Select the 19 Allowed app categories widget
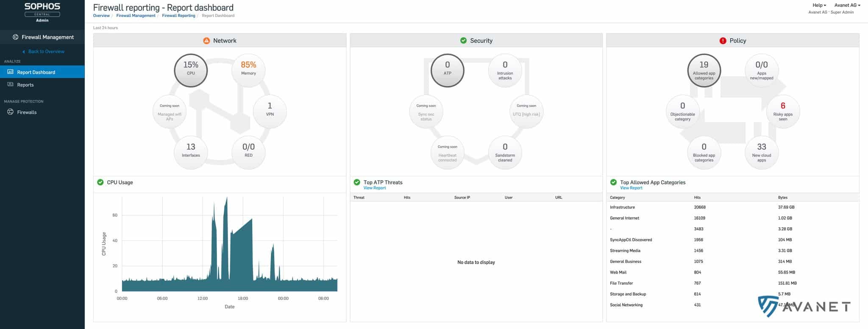This screenshot has width=868, height=329. tap(704, 70)
